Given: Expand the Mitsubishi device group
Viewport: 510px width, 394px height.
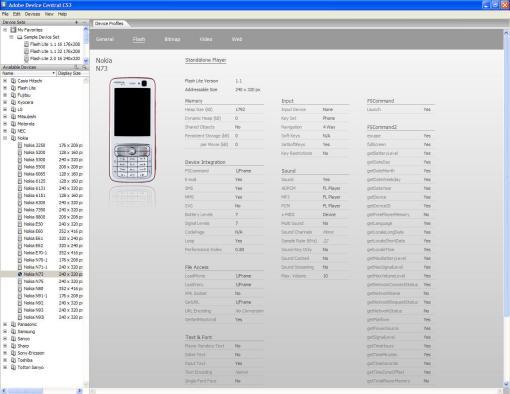Looking at the screenshot, I should tap(5, 117).
